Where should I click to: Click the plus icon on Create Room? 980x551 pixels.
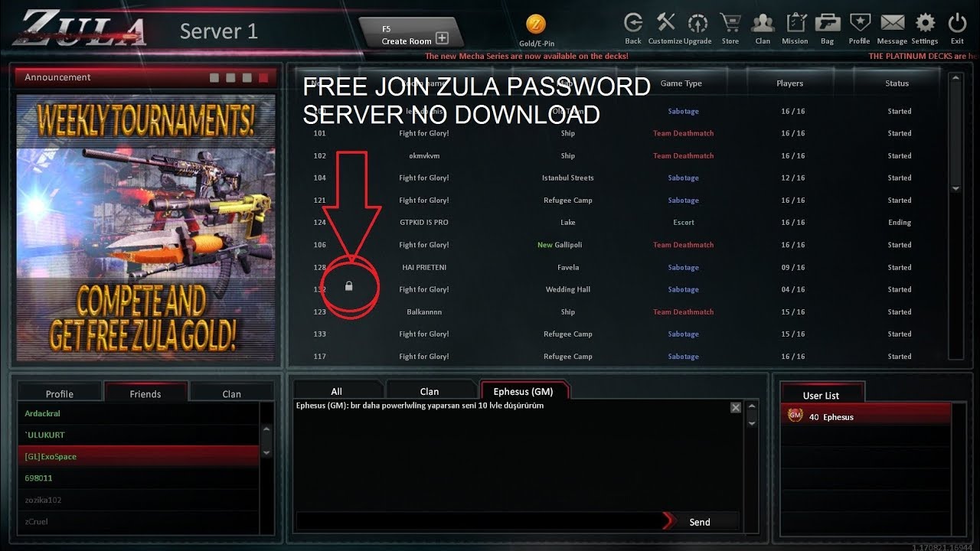point(442,38)
